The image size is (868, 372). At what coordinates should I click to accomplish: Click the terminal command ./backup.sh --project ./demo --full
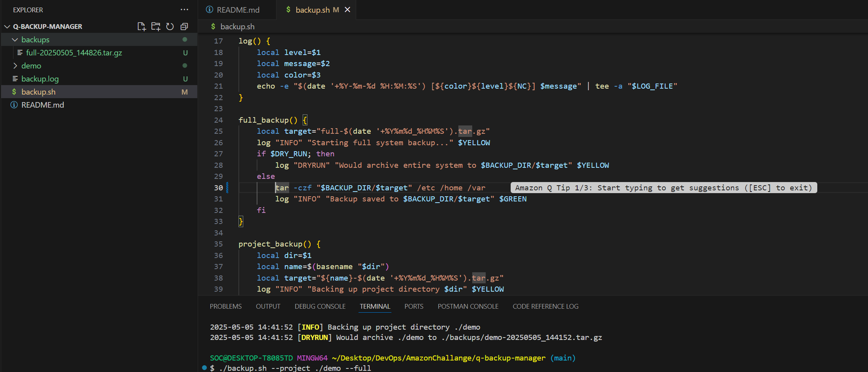[295, 368]
